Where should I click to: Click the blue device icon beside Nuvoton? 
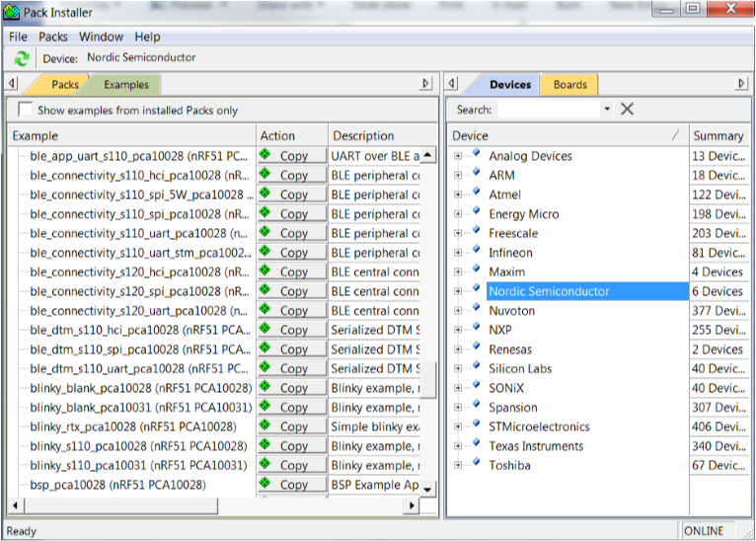[477, 308]
